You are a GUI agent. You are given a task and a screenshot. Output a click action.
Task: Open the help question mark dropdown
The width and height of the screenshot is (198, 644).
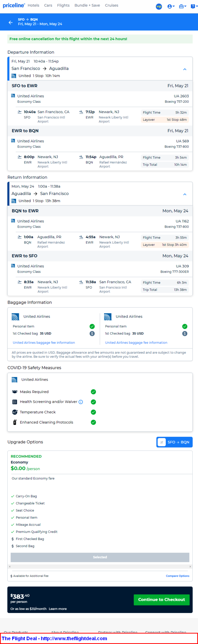[x=194, y=7]
